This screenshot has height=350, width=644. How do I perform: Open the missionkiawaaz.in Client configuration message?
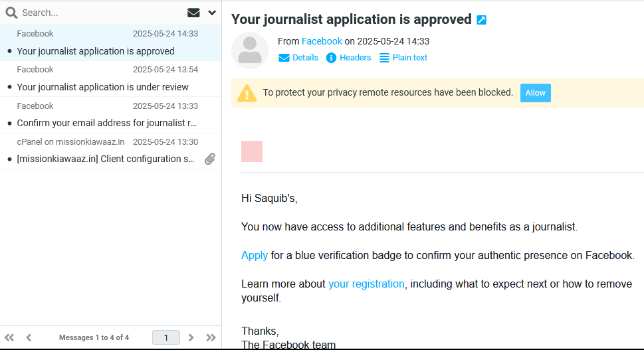110,151
